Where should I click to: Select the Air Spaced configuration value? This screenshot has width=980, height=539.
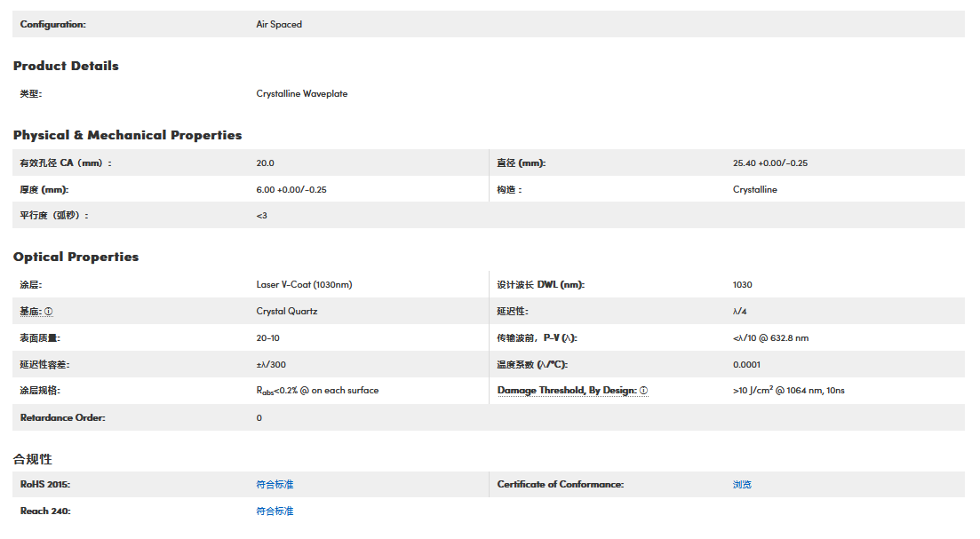279,25
